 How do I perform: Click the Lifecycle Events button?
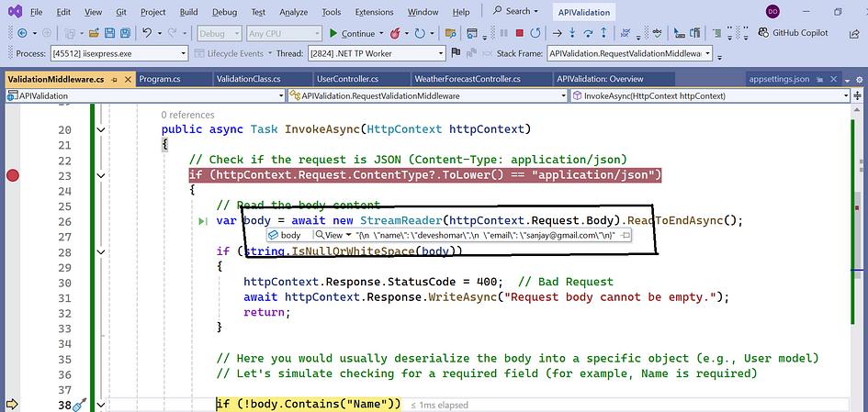(x=233, y=53)
